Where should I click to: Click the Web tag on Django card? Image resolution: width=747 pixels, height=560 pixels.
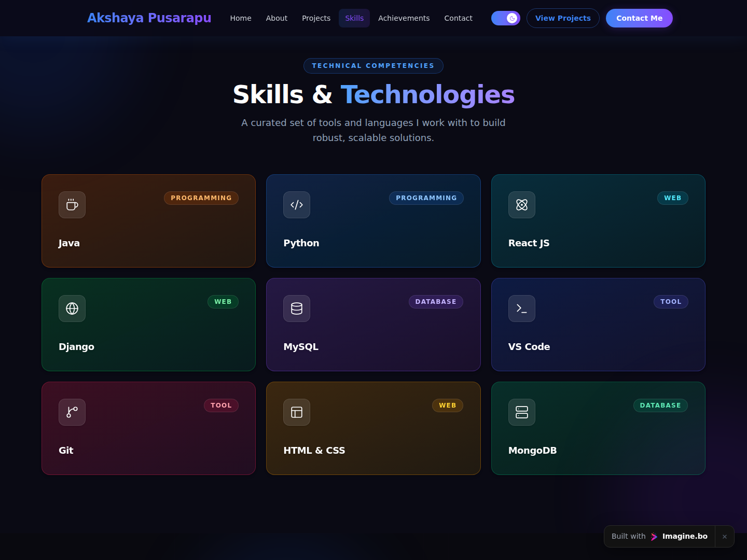[x=223, y=302]
